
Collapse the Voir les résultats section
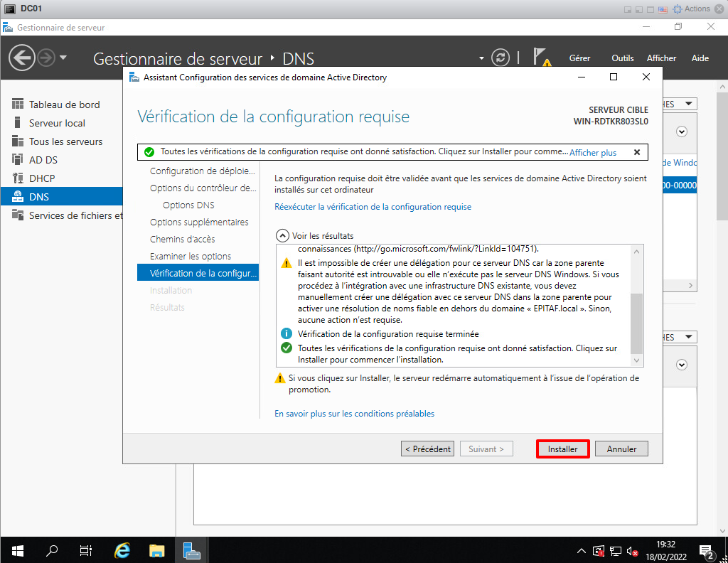click(282, 235)
